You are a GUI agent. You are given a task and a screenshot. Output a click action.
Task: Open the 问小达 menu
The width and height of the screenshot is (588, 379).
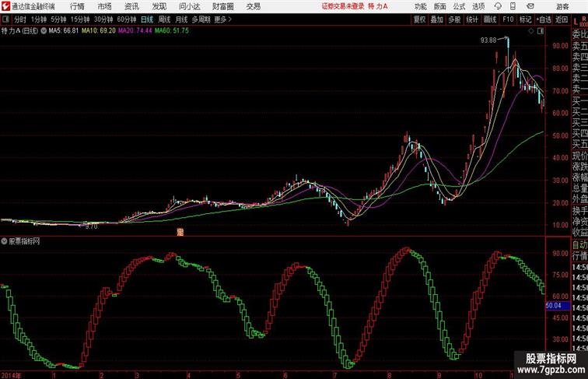189,6
